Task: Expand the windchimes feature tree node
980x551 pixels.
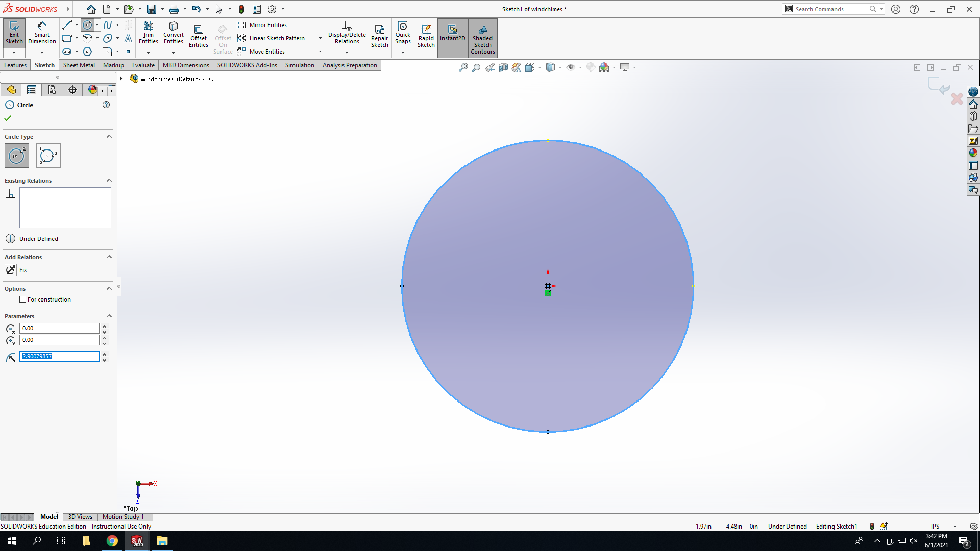Action: pos(121,79)
